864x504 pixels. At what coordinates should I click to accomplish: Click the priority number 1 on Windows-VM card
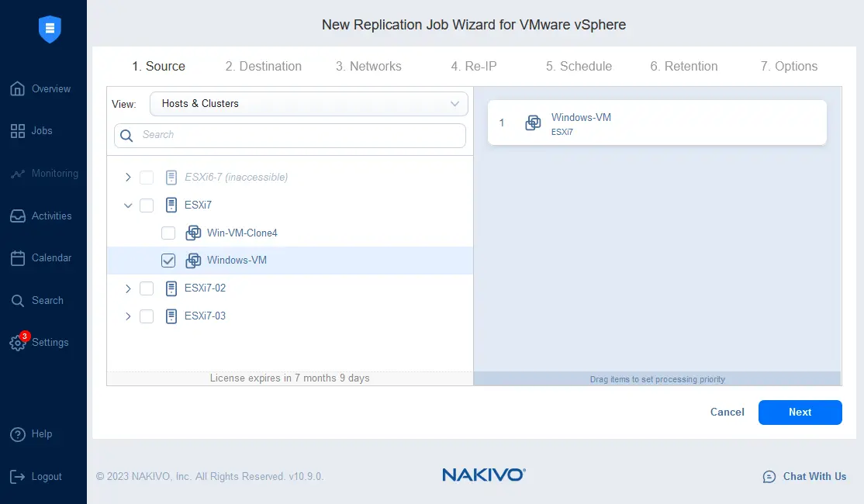coord(502,123)
